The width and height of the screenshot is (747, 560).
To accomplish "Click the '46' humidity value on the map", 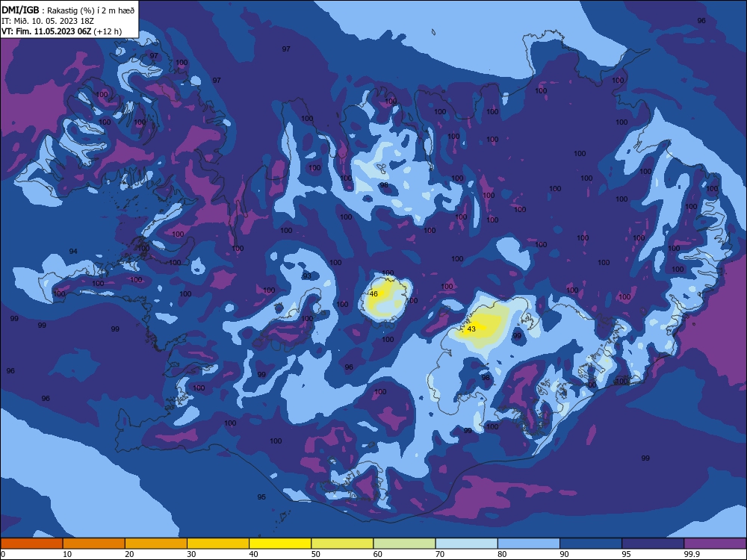I will (373, 293).
